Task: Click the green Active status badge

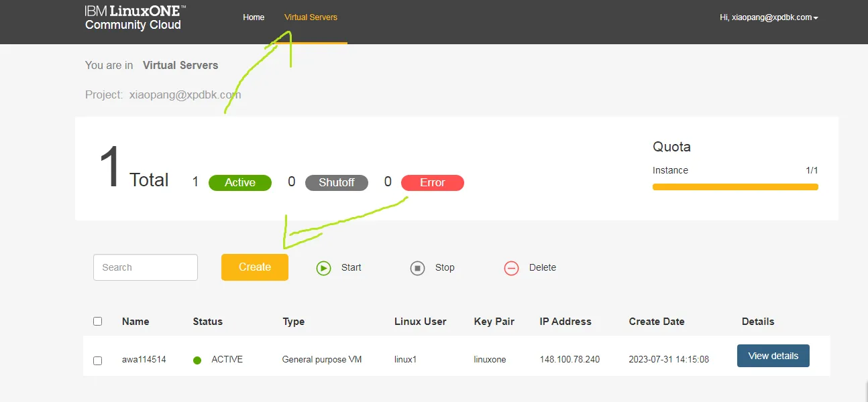Action: 240,182
